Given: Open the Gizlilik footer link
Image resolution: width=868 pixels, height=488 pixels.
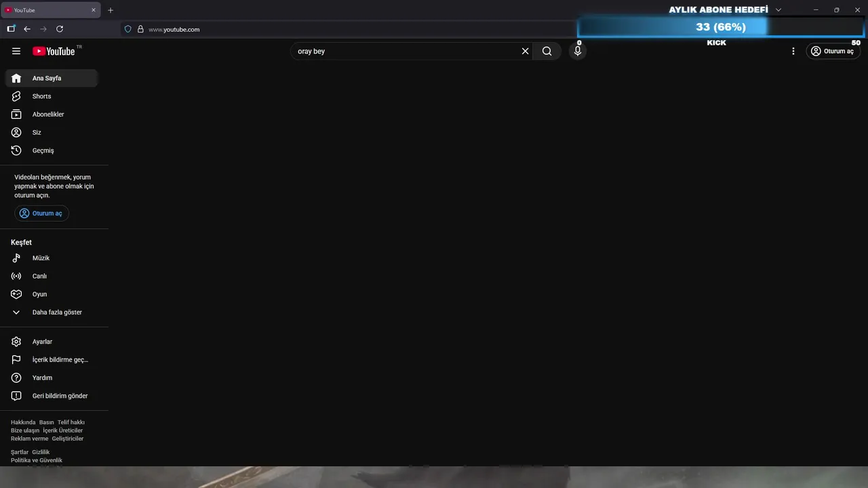Looking at the screenshot, I should pos(41,452).
